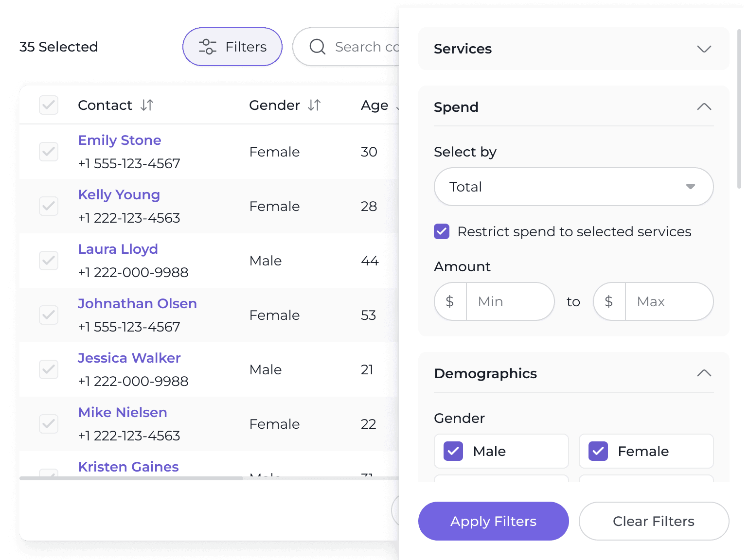Click the Gender column sort arrows icon
Viewport: 749px width, 560px height.
pos(314,105)
